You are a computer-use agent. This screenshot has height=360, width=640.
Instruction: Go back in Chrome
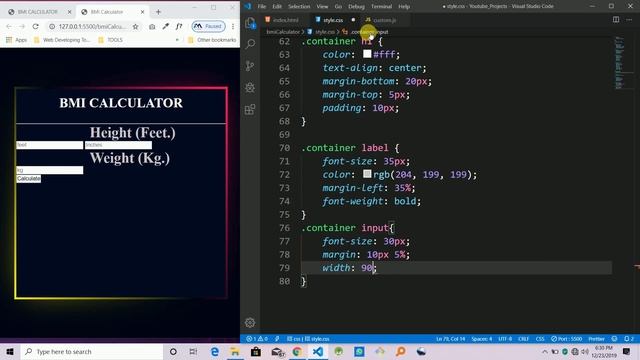pyautogui.click(x=9, y=26)
